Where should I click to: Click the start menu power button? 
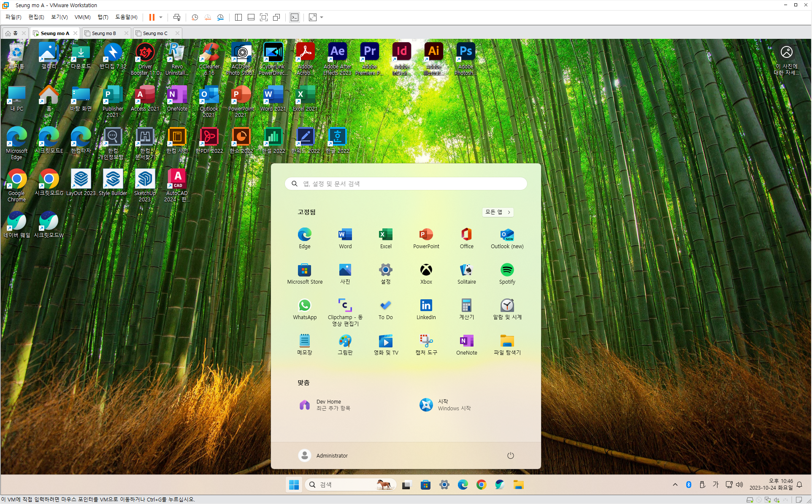[510, 455]
